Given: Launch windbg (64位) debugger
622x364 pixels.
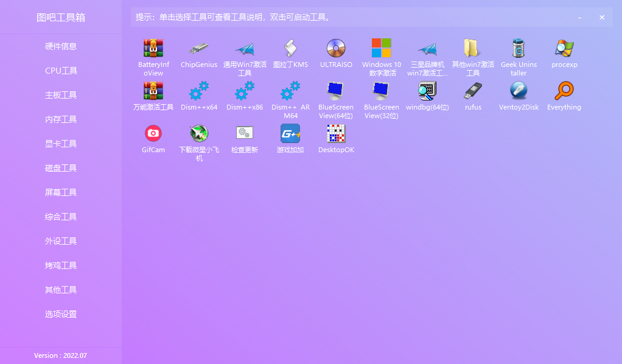Looking at the screenshot, I should point(427,94).
